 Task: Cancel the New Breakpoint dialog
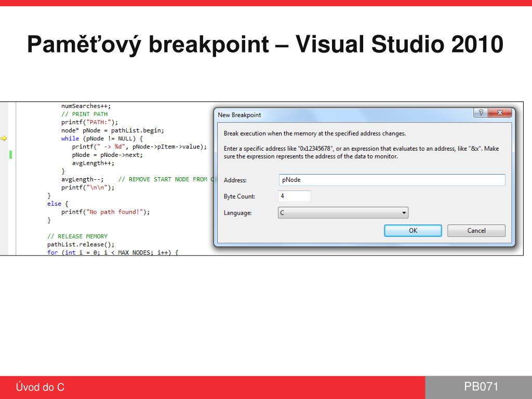(x=476, y=231)
